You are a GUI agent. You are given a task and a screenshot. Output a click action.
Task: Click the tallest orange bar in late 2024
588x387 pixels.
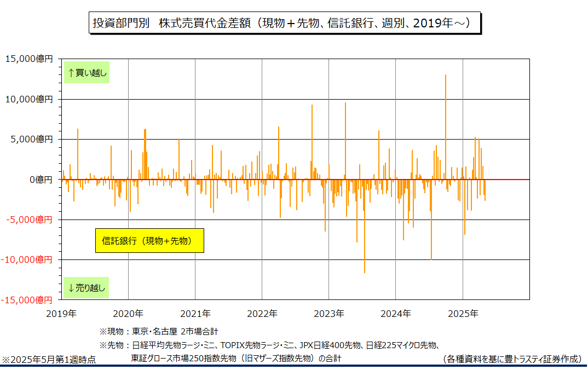446,127
